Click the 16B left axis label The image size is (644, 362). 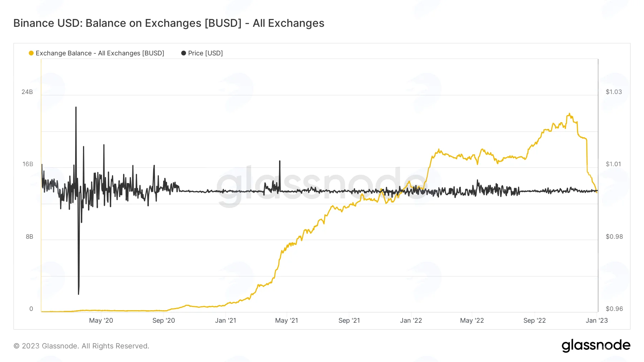tap(28, 164)
